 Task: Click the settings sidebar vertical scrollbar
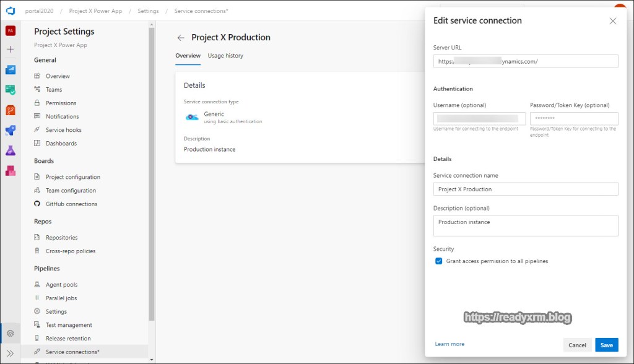(152, 186)
